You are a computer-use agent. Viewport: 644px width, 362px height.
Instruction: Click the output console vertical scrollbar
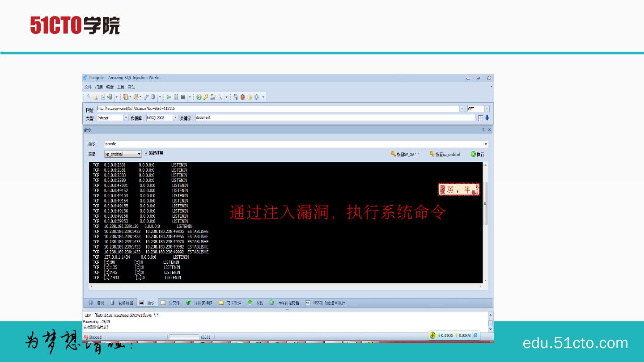click(485, 222)
